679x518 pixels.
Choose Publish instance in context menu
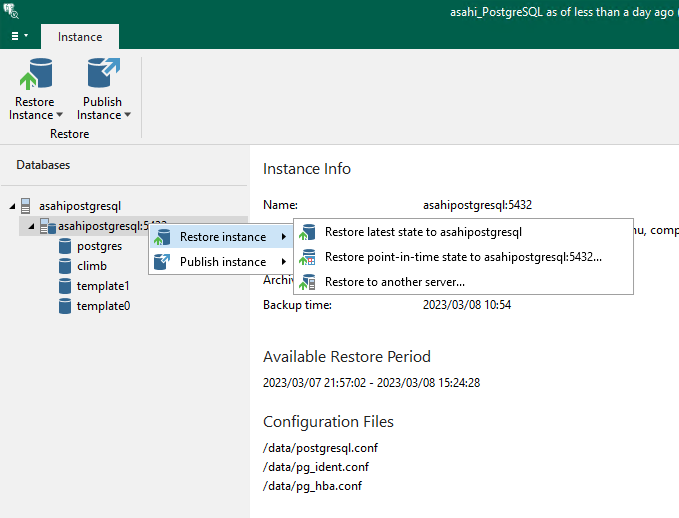click(221, 262)
